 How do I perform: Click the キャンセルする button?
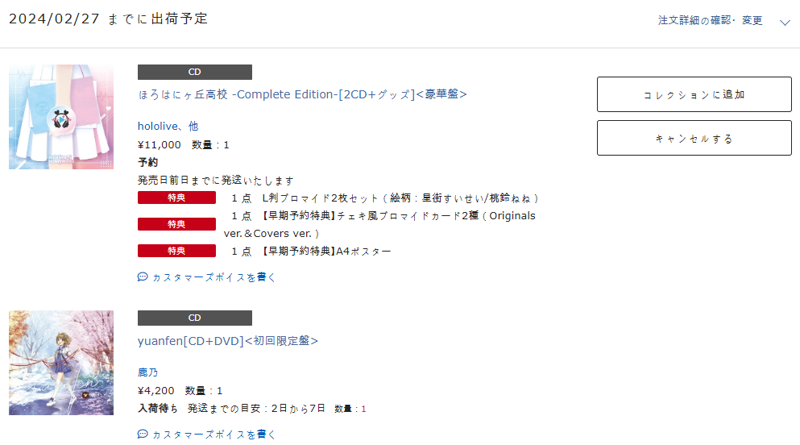pos(694,138)
